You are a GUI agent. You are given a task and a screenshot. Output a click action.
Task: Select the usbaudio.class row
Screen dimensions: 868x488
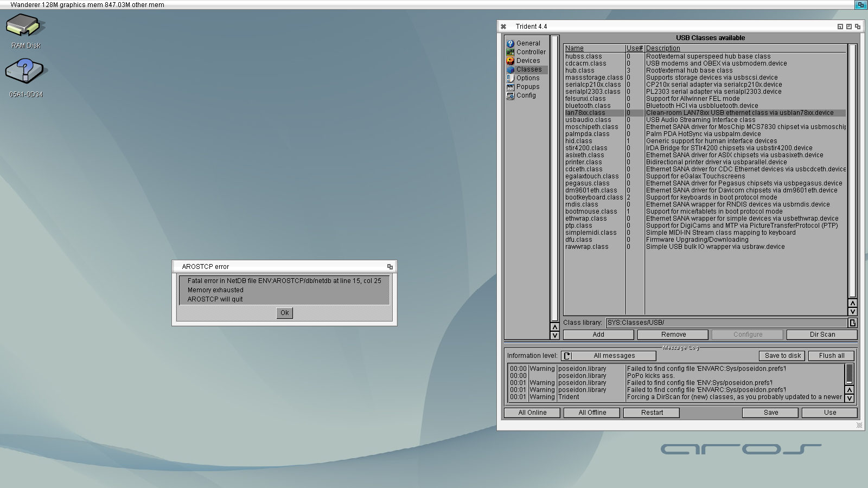pyautogui.click(x=705, y=120)
